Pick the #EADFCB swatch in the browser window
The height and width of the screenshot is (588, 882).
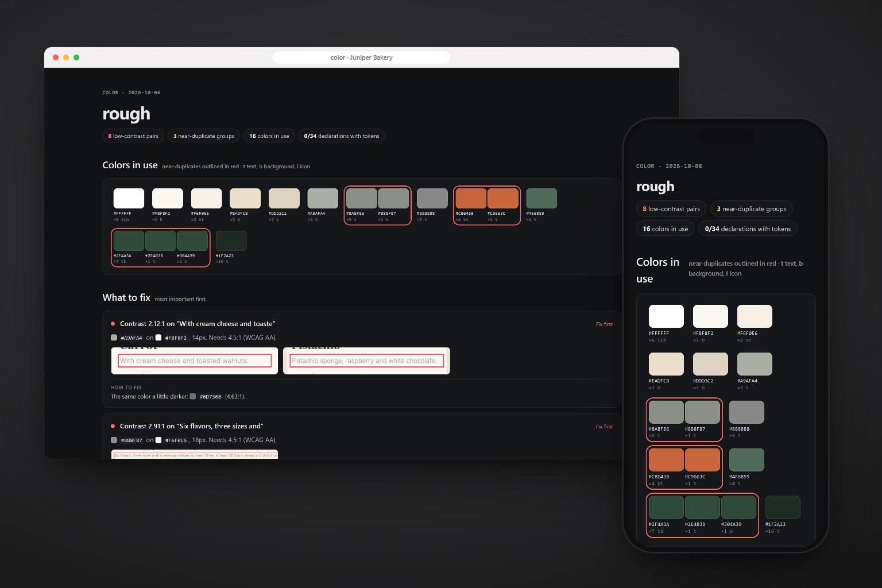pos(245,198)
